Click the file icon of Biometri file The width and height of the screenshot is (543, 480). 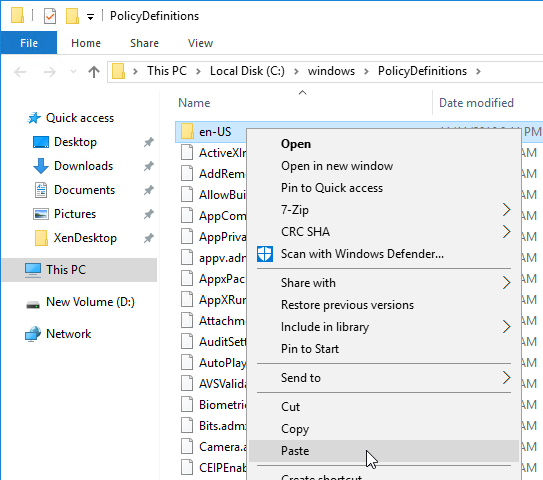pos(187,405)
